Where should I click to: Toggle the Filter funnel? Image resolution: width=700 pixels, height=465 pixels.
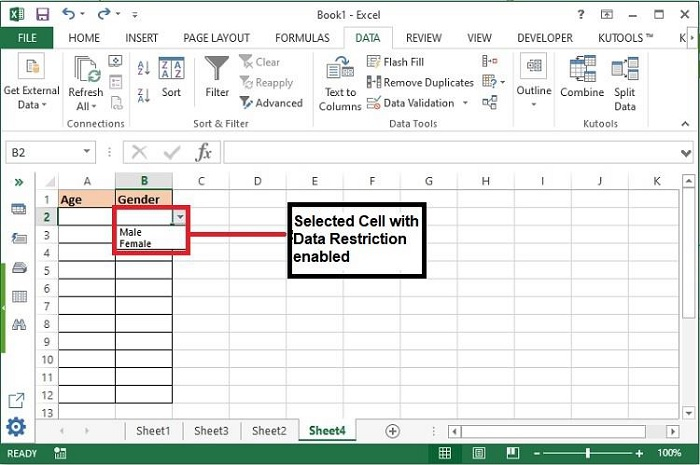point(217,77)
